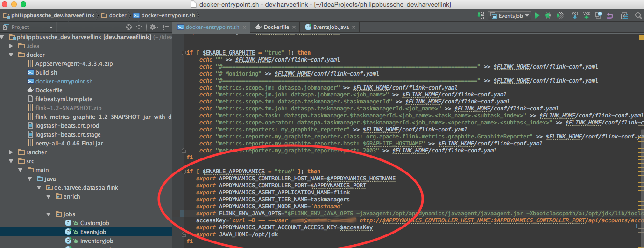
Task: Collapse the src folder
Action: [x=12, y=161]
